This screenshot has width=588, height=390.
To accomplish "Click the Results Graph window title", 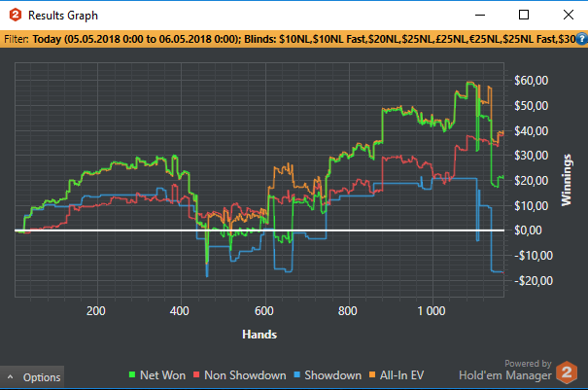I will click(x=63, y=16).
